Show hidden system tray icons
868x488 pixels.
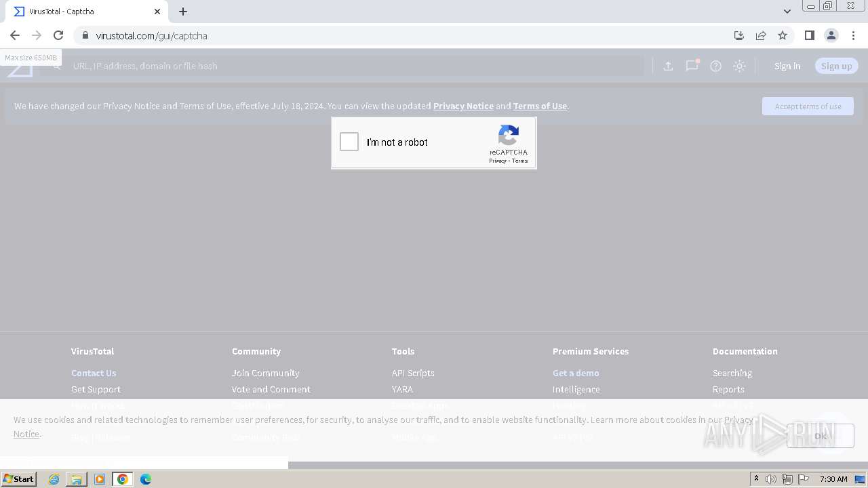coord(756,479)
